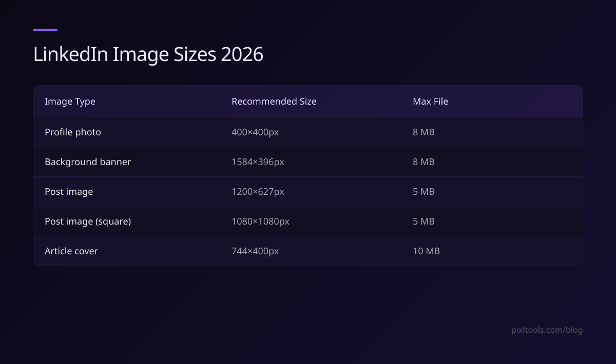Click the "Background banner" cell

[x=88, y=162]
